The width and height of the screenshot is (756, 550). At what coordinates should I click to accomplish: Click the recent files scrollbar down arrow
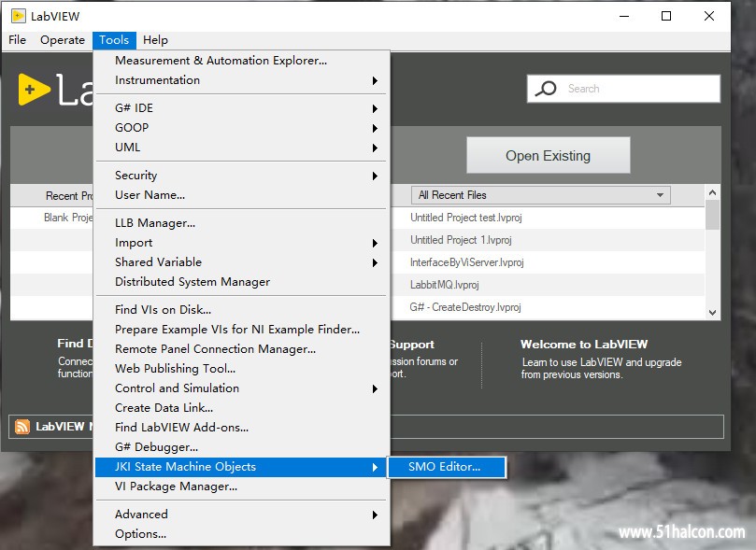pyautogui.click(x=713, y=312)
